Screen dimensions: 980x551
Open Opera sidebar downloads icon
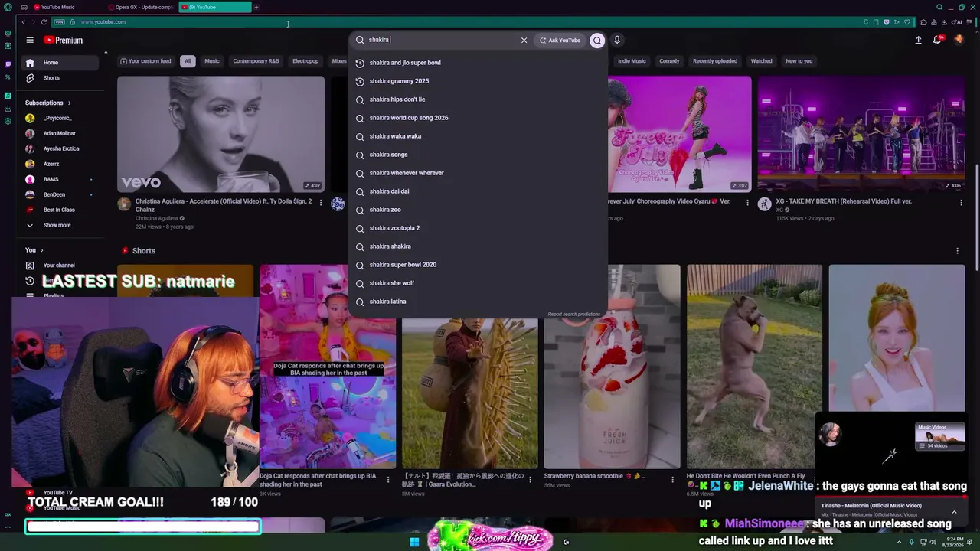(8, 108)
